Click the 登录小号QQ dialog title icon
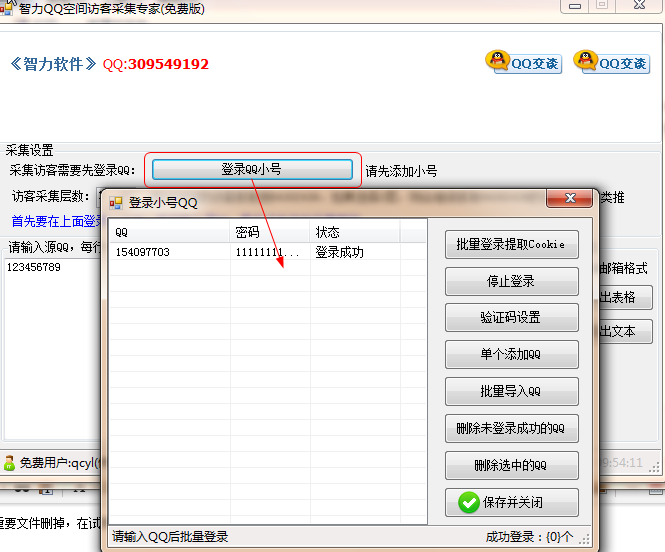The image size is (665, 552). [x=116, y=203]
